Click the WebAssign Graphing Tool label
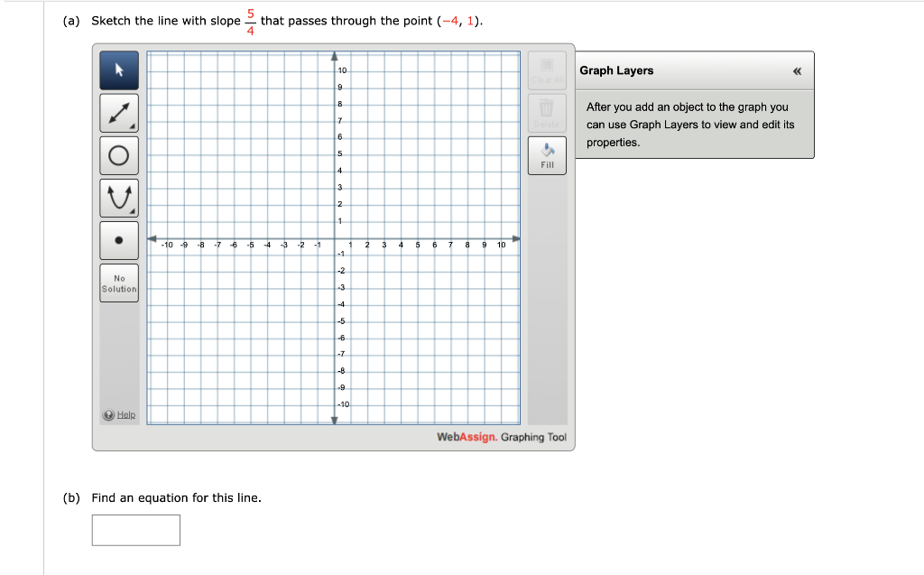Screen dimensions: 924x575 coord(501,437)
